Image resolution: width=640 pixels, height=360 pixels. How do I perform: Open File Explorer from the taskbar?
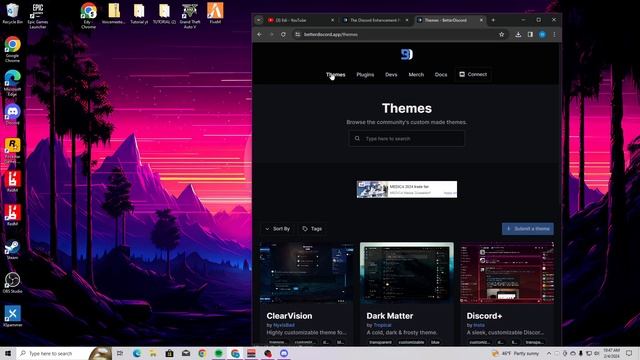pos(153,353)
